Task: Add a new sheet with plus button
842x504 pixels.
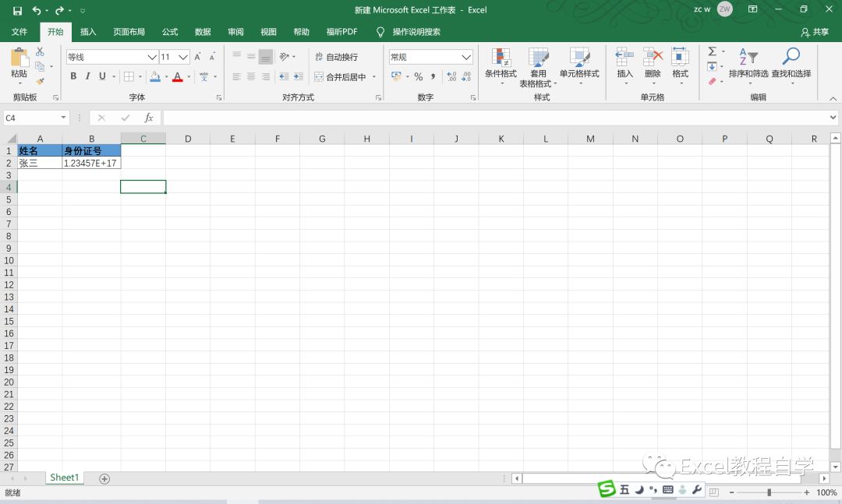Action: [104, 479]
